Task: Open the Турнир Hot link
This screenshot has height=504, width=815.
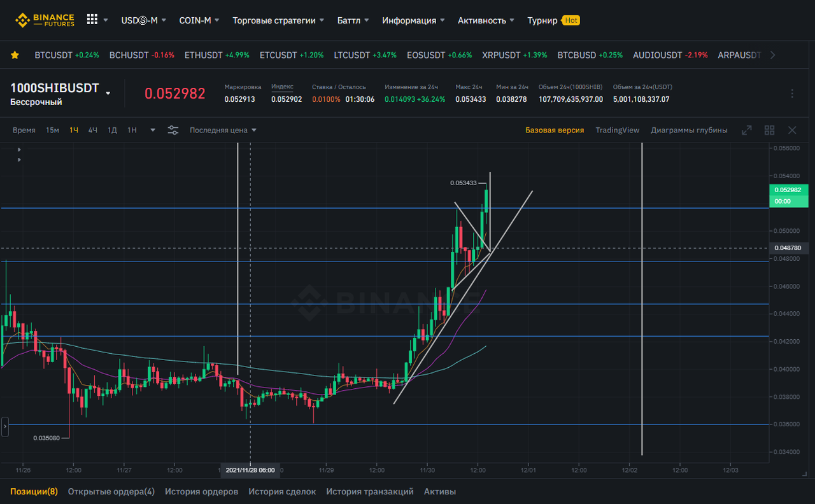Action: click(553, 20)
